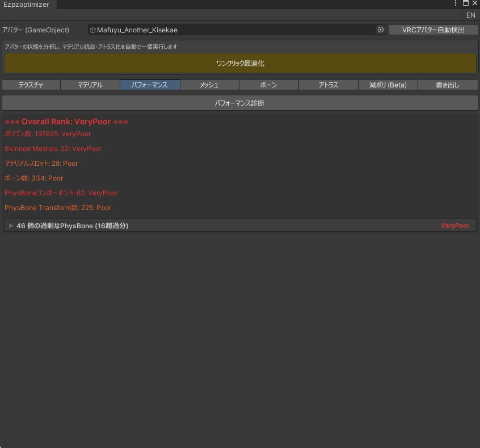Switch to the 書き出し tab

pyautogui.click(x=447, y=85)
